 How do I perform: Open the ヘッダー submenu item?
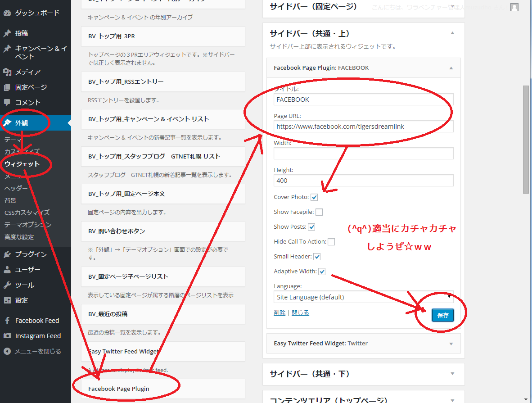(16, 188)
